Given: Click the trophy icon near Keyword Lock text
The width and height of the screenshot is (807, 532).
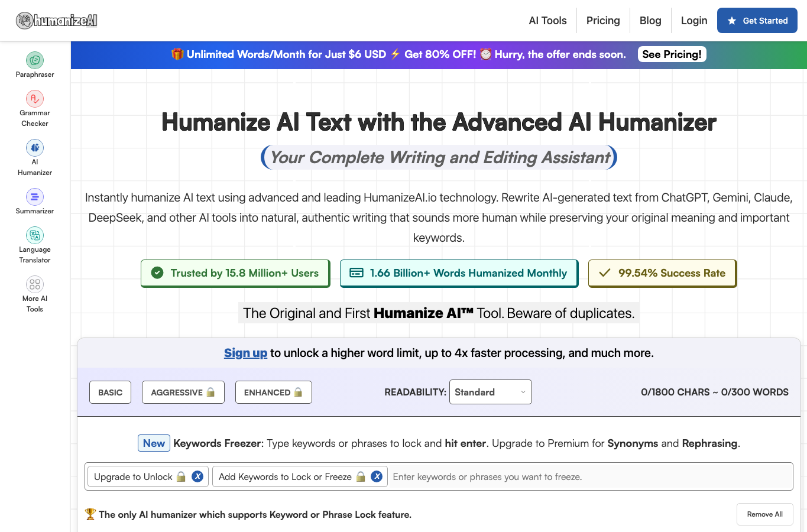Looking at the screenshot, I should click(90, 514).
